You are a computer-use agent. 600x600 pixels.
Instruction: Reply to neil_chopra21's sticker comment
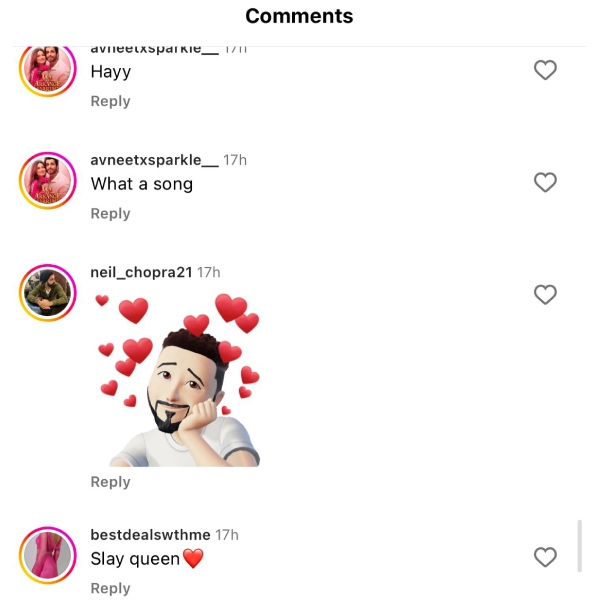point(110,482)
